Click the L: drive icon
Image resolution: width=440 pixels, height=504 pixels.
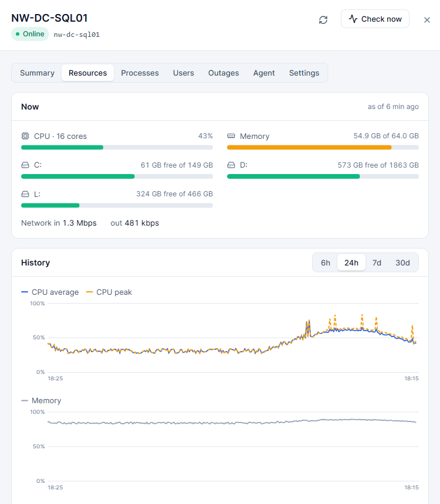pos(25,194)
